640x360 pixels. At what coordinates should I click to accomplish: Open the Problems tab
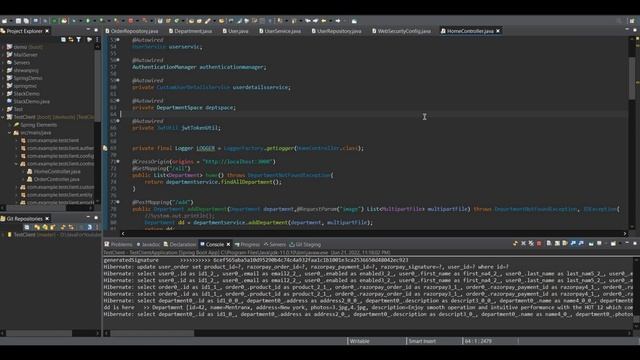118,244
